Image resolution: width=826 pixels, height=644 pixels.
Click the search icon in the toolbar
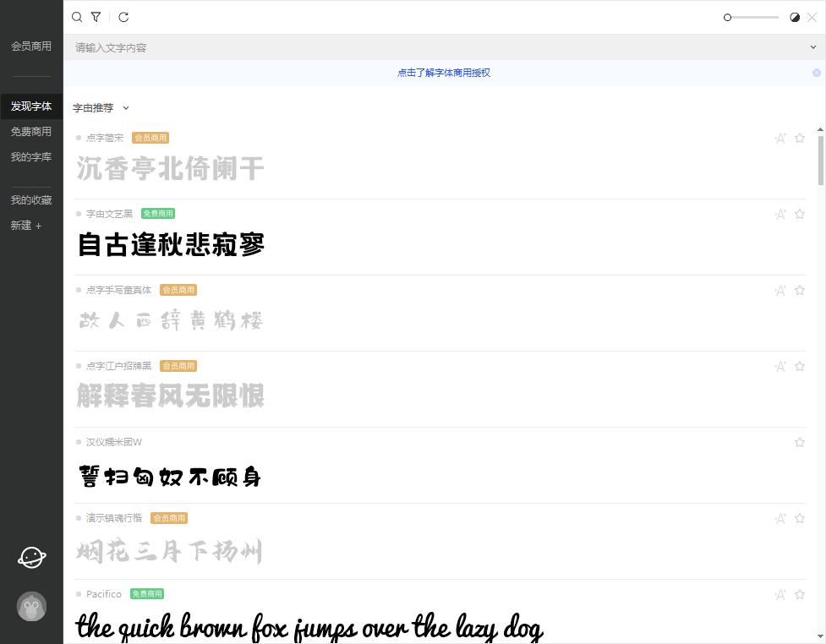(77, 17)
